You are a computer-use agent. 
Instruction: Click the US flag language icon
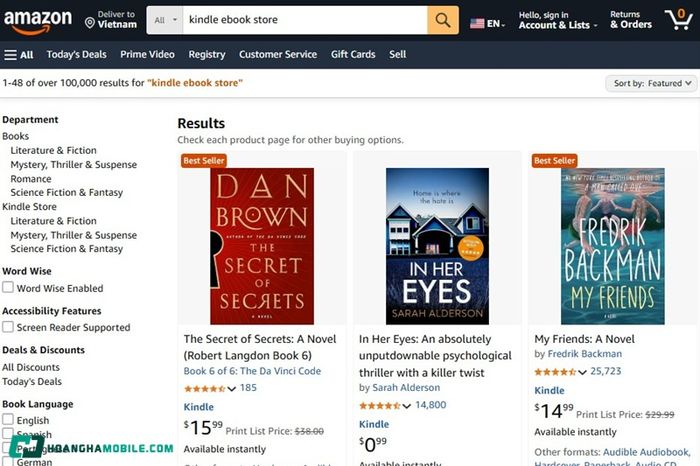(x=478, y=22)
